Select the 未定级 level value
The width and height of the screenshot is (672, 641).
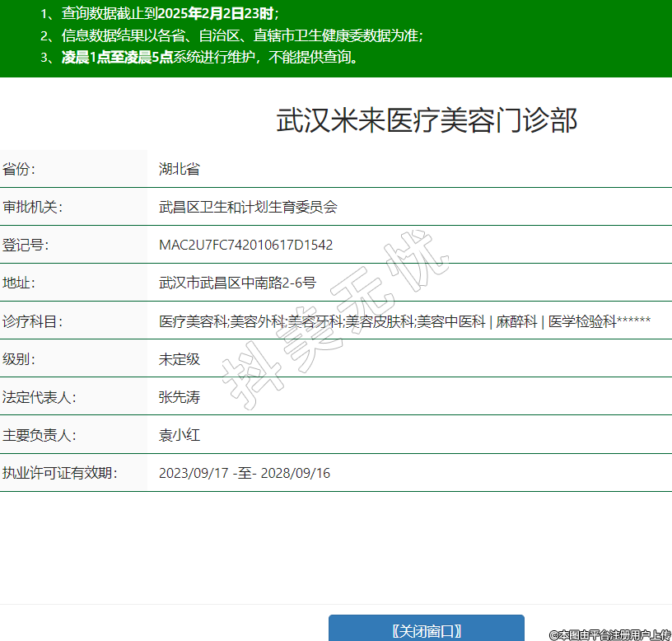click(x=180, y=359)
